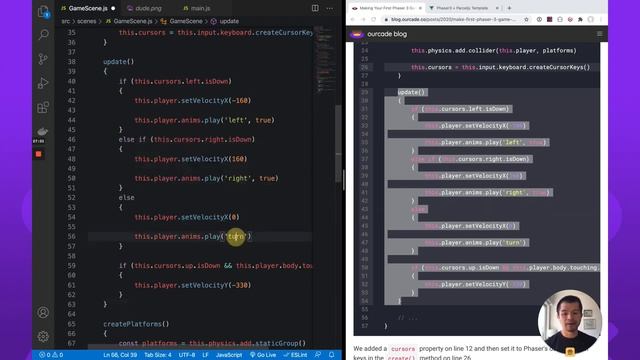The width and height of the screenshot is (640, 360).
Task: Click the code minimap in the editor
Action: pos(325,59)
